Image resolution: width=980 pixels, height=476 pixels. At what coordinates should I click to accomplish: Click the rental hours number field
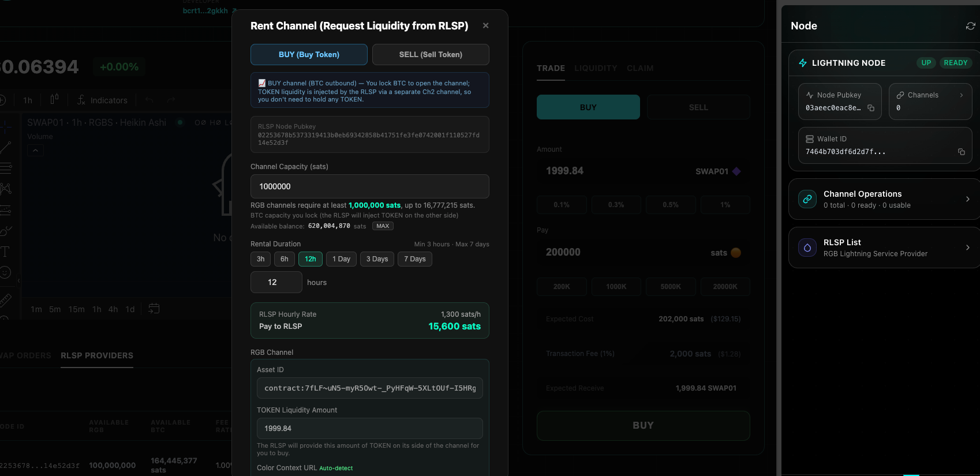pyautogui.click(x=276, y=282)
